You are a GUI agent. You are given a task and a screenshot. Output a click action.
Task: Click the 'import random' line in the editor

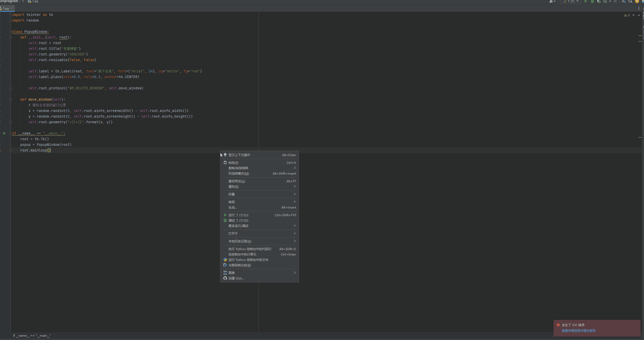click(25, 21)
